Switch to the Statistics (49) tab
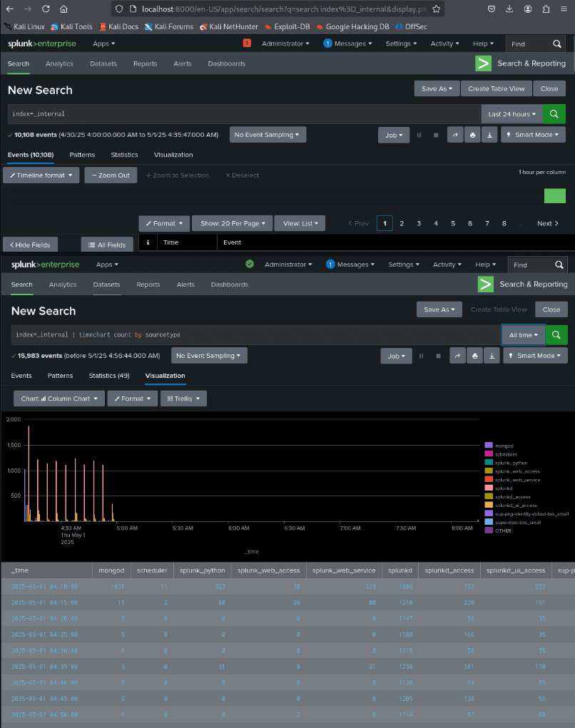 click(109, 376)
